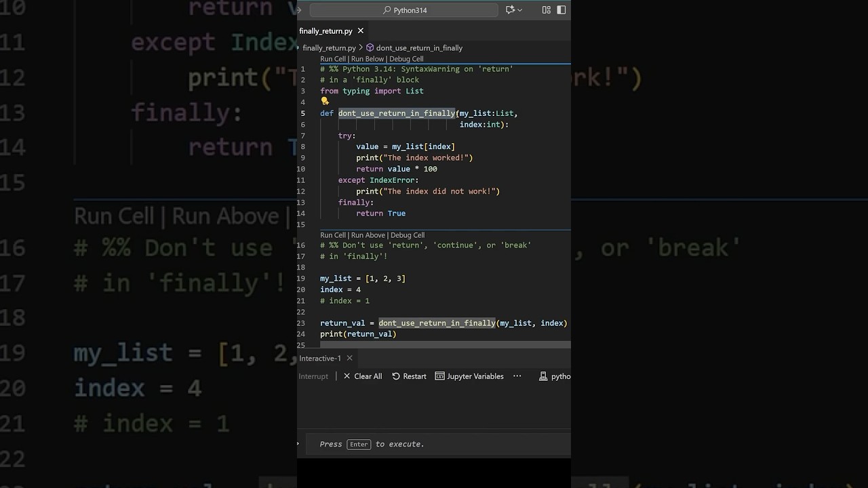
Task: Click the dont_use_return_in_finally call on line 23
Action: coord(437,323)
